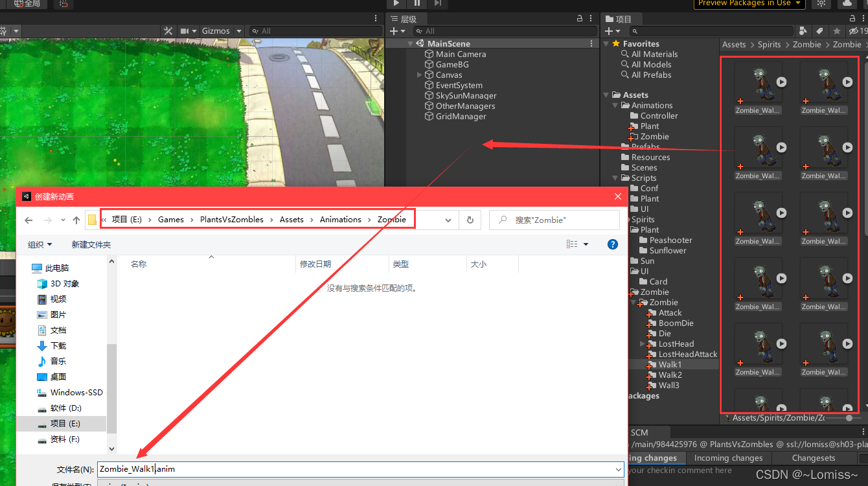This screenshot has height=486, width=868.
Task: Click the favorites star icon in Project toolbar
Action: [837, 31]
